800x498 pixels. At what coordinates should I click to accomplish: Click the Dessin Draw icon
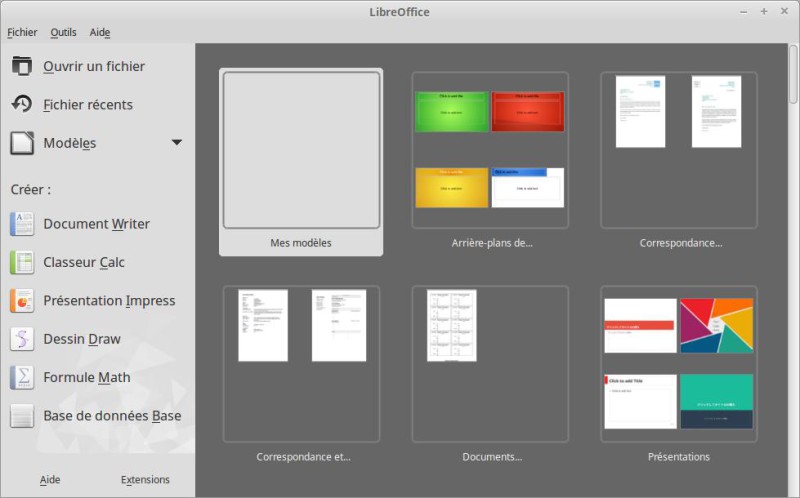click(22, 339)
